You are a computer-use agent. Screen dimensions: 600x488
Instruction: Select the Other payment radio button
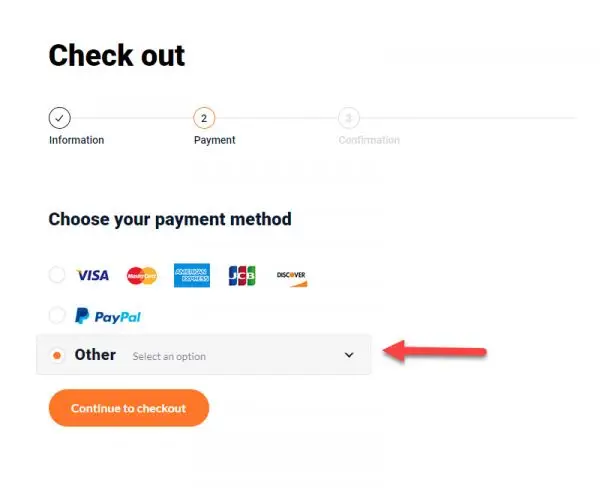[57, 356]
